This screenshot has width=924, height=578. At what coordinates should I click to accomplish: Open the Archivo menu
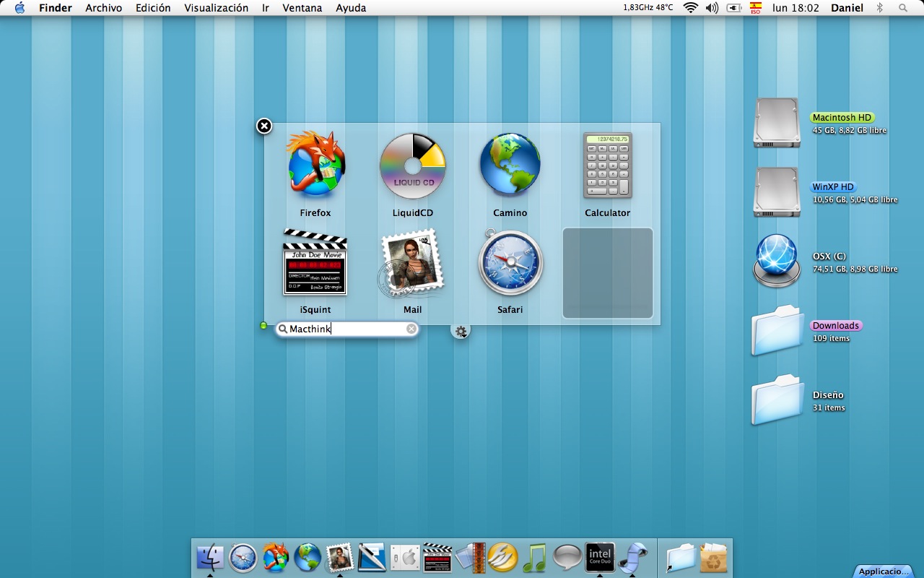[x=103, y=8]
